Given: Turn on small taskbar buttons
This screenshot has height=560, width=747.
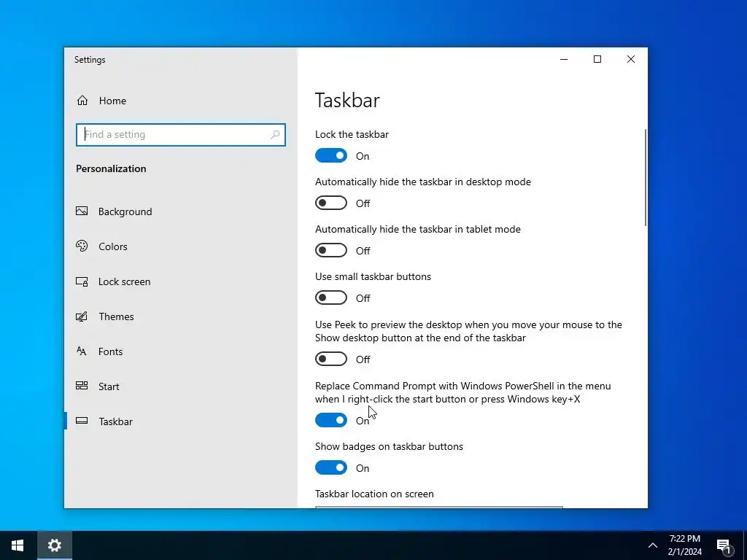Looking at the screenshot, I should [331, 297].
